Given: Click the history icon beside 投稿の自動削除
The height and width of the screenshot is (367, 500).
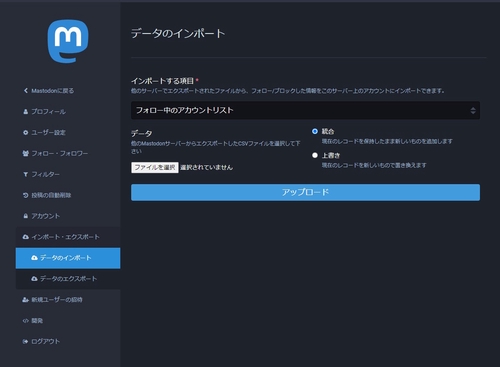Looking at the screenshot, I should [x=26, y=195].
